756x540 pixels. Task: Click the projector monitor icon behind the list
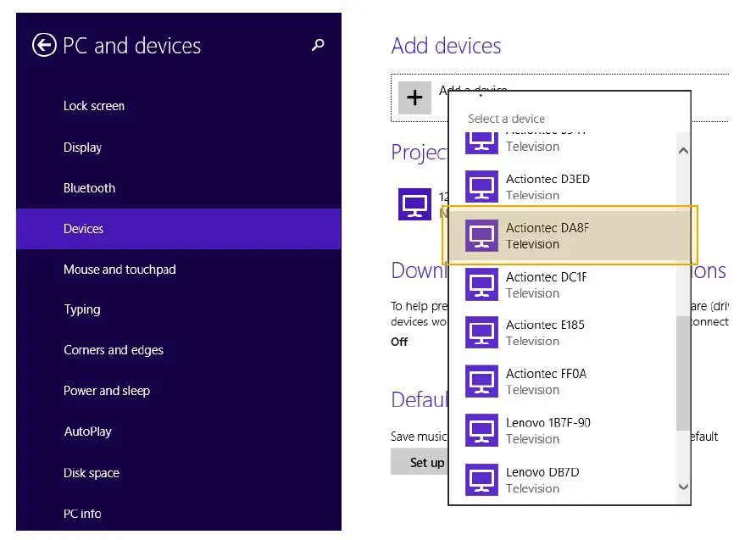point(414,204)
